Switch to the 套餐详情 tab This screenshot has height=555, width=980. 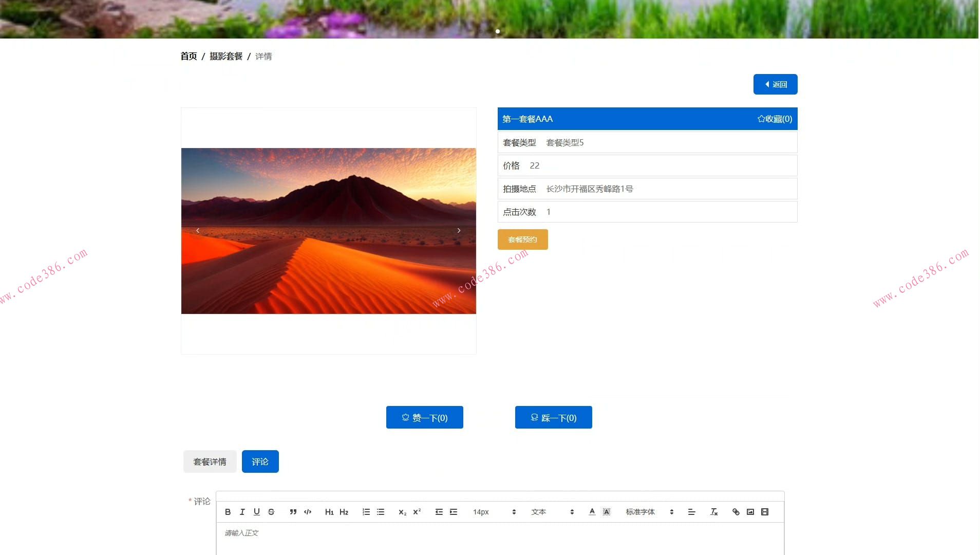209,461
